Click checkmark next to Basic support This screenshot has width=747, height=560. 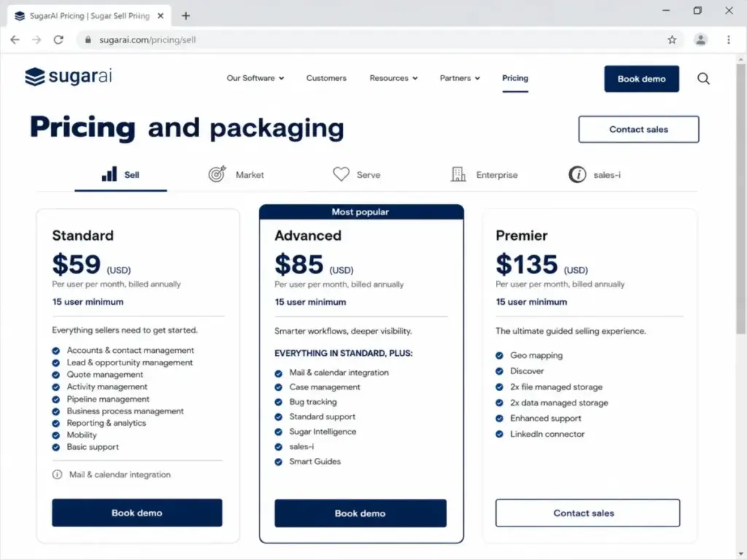tap(56, 448)
